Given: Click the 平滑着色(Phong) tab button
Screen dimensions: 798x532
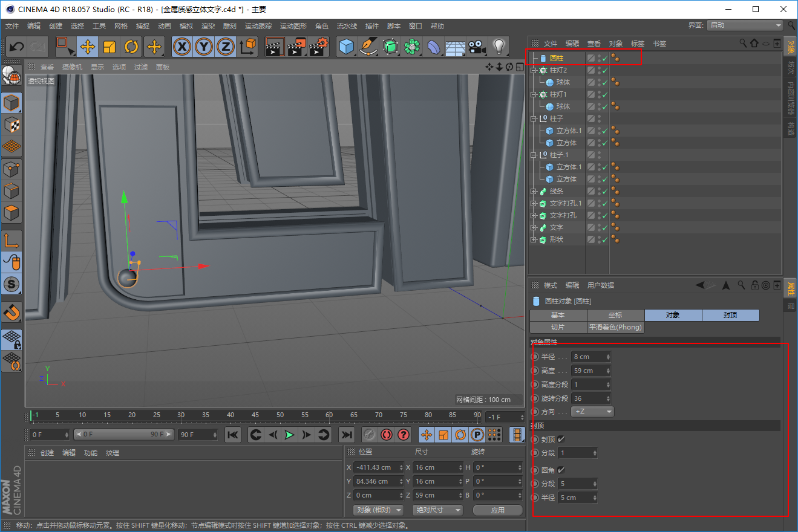Looking at the screenshot, I should (615, 327).
